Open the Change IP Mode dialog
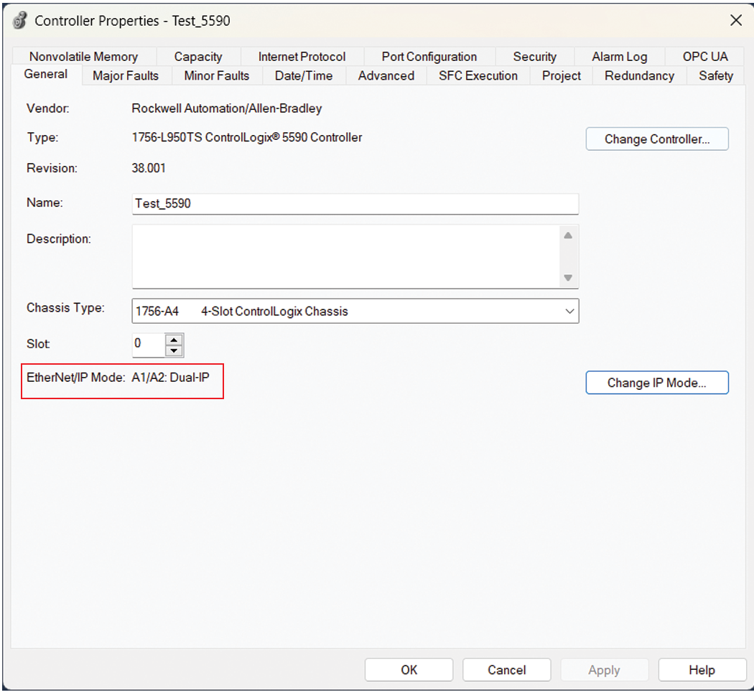 point(657,383)
